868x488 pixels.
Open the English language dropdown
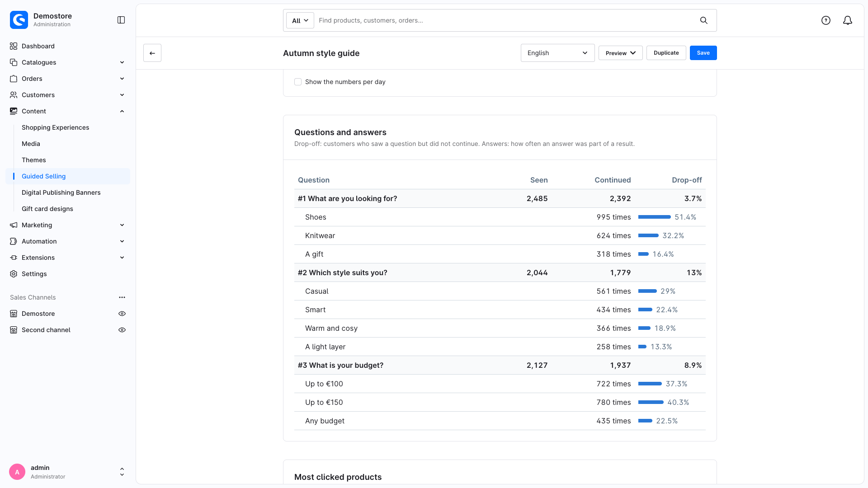click(x=557, y=53)
